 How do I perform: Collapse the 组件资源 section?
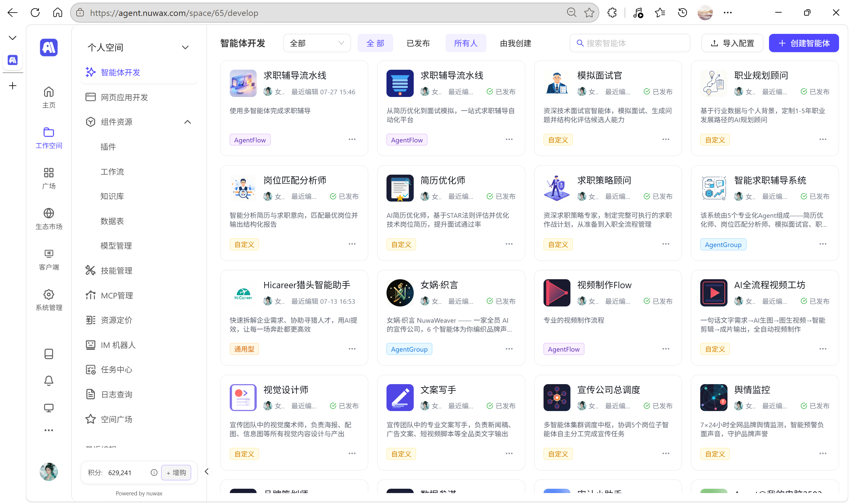pyautogui.click(x=188, y=122)
